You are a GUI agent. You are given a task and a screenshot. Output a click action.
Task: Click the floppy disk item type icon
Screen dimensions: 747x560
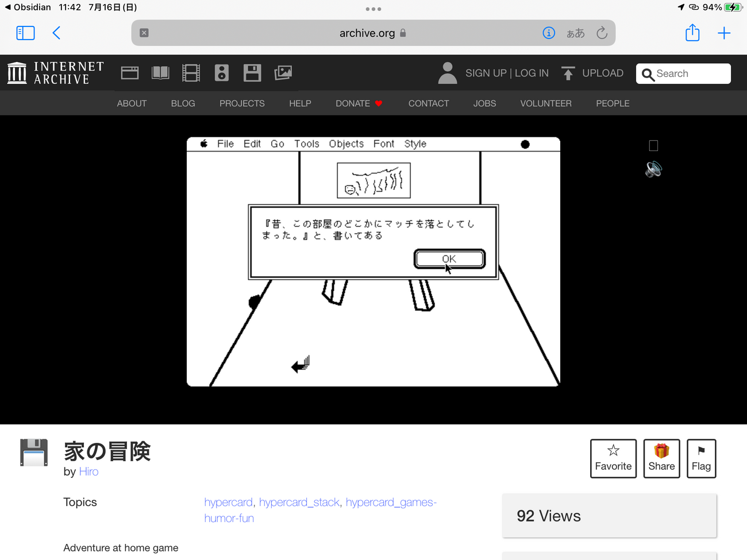pos(34,452)
